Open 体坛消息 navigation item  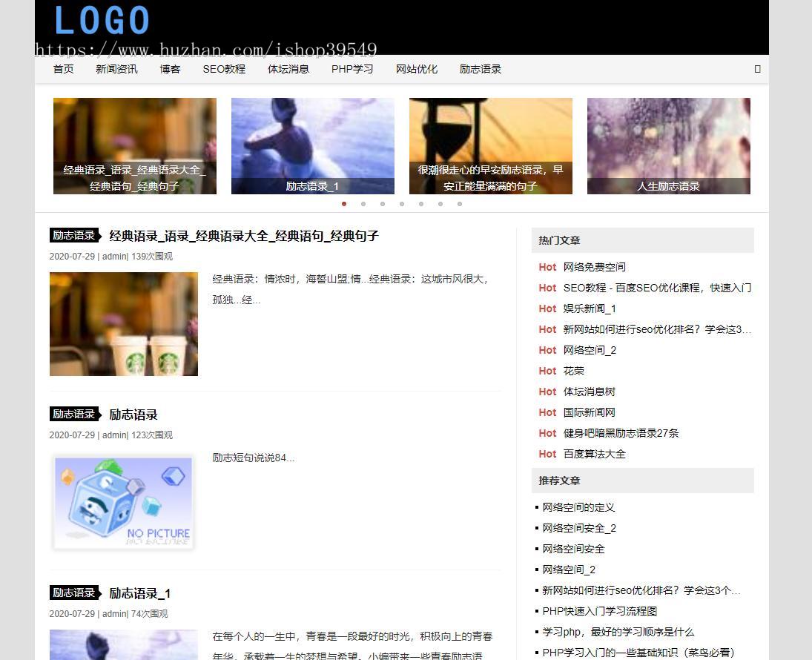[288, 69]
